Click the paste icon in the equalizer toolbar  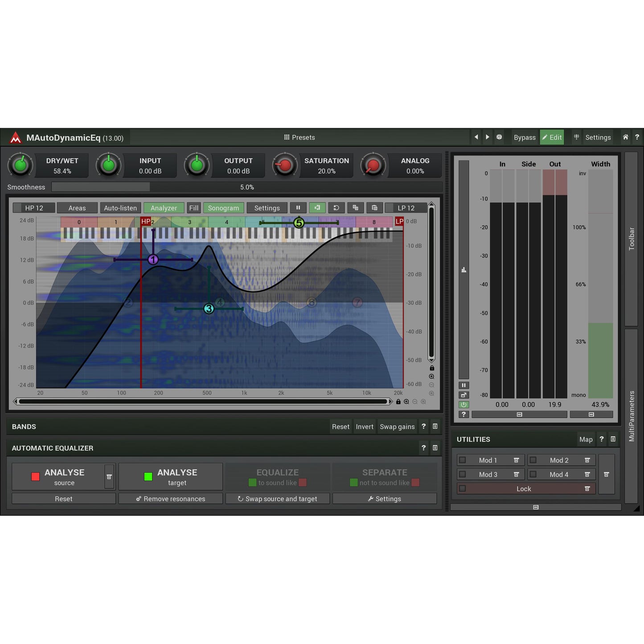[374, 208]
